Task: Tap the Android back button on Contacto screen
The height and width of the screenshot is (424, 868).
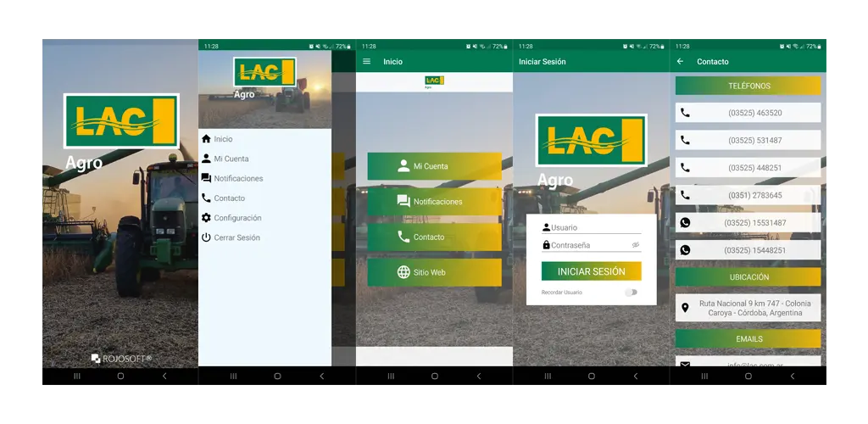Action: tap(793, 376)
